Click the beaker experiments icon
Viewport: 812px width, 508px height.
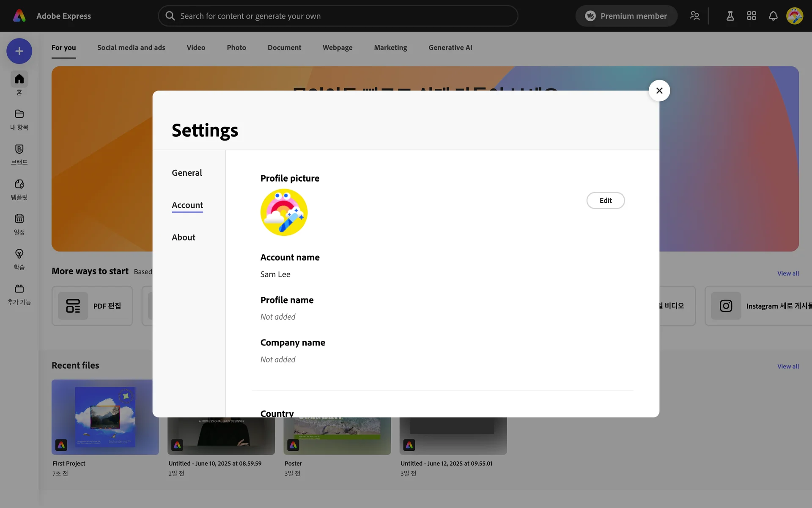pos(730,16)
